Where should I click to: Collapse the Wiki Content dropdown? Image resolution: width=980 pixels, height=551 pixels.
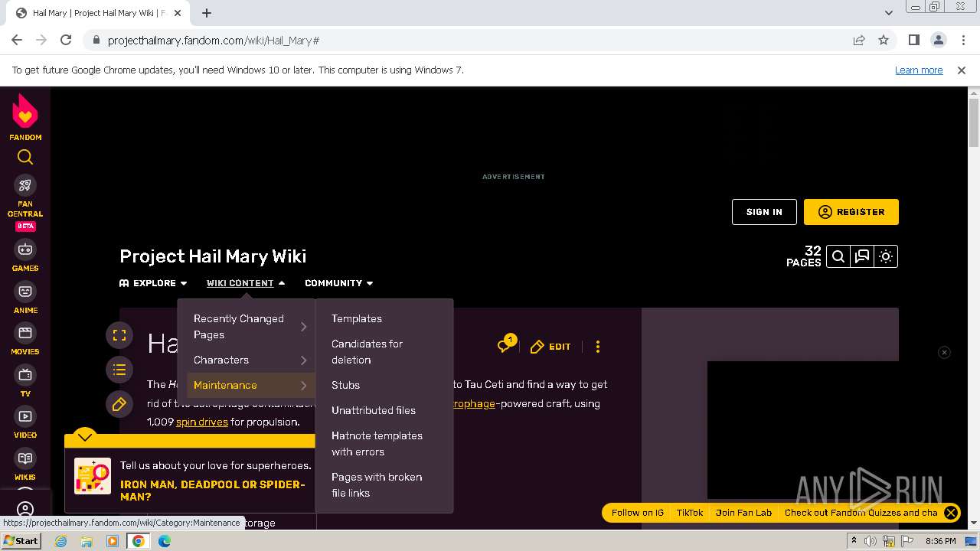click(x=246, y=283)
